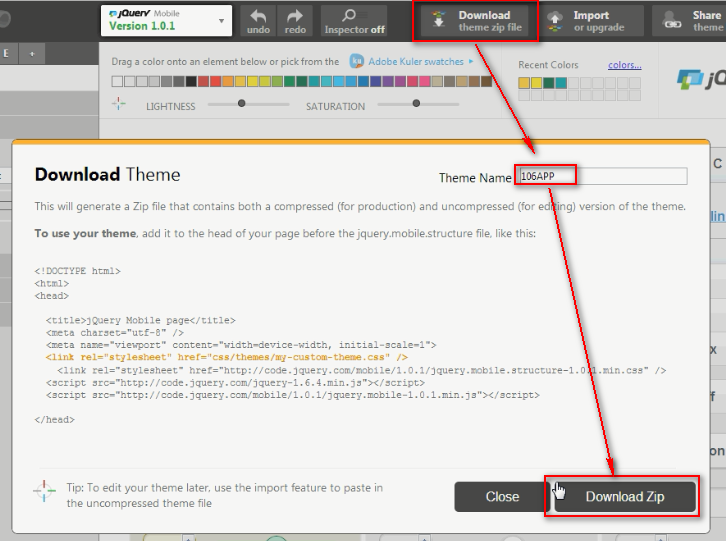The image size is (726, 541).
Task: Pick the white color swatch
Action: 117,82
